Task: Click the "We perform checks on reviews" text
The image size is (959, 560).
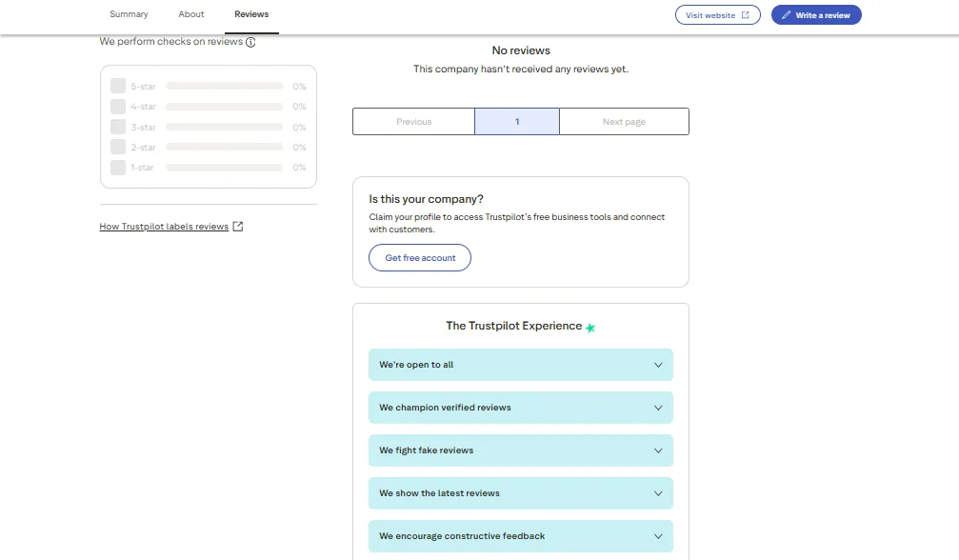Action: tap(171, 42)
